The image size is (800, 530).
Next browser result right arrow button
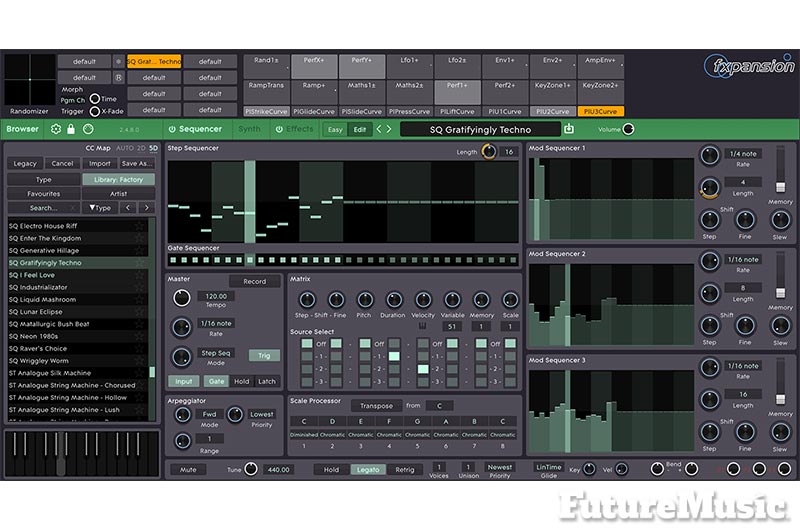click(146, 208)
